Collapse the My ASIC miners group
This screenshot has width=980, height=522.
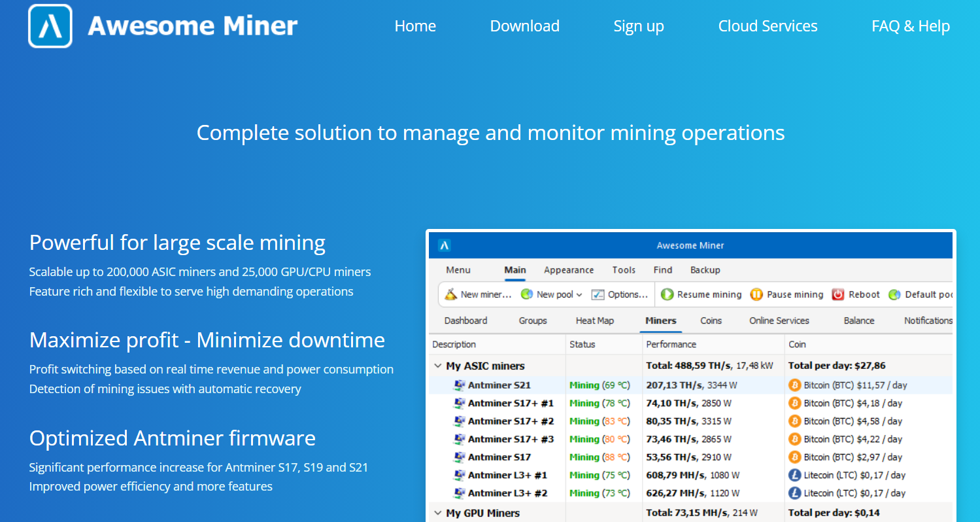pyautogui.click(x=438, y=366)
